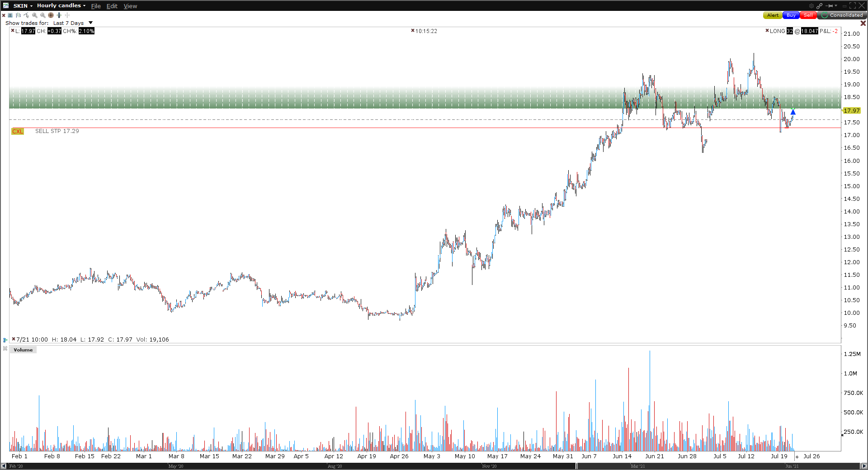Click the SELL STP 17.29 order line label
This screenshot has width=868, height=470.
pyautogui.click(x=57, y=131)
